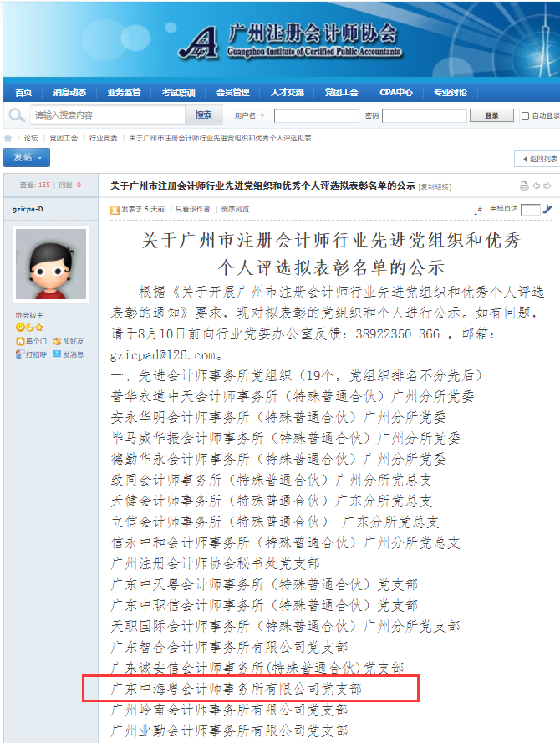Click the 打招呼 link text
Screen dimensions: 560x743
coord(36,354)
